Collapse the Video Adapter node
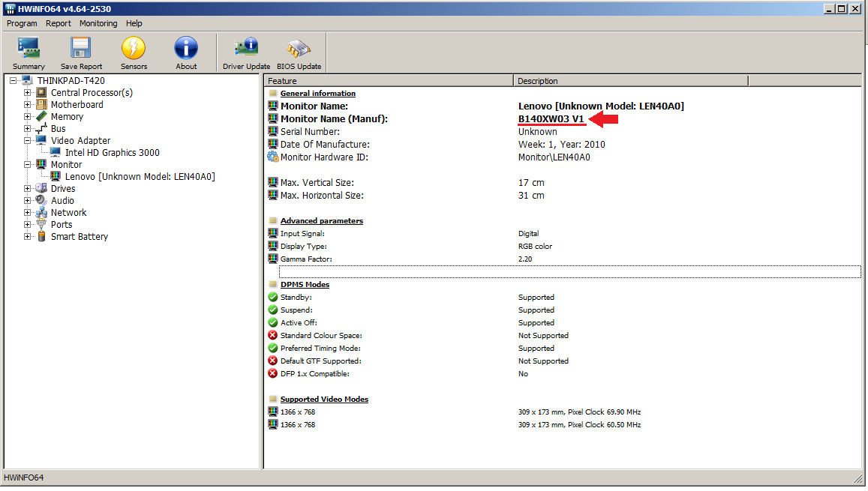This screenshot has width=868, height=491. click(x=27, y=140)
